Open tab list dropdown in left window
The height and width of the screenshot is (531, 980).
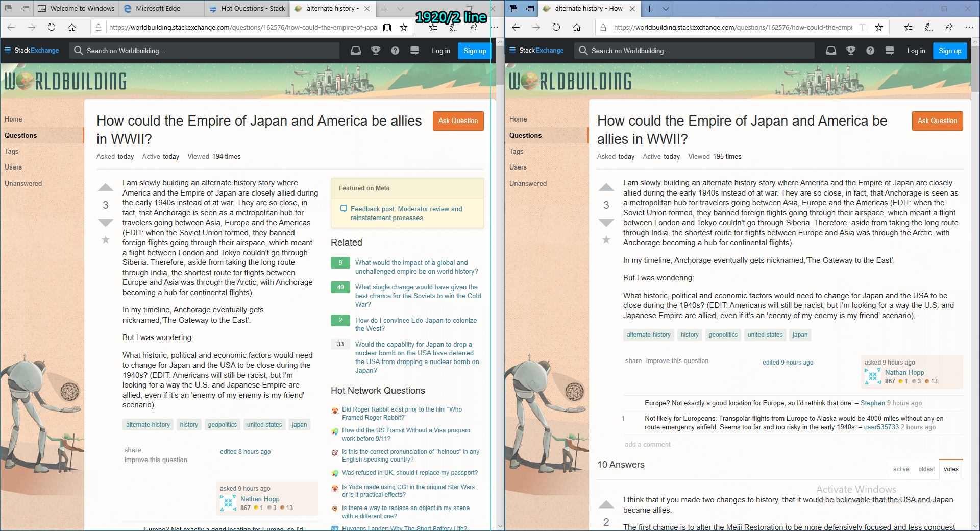(401, 9)
